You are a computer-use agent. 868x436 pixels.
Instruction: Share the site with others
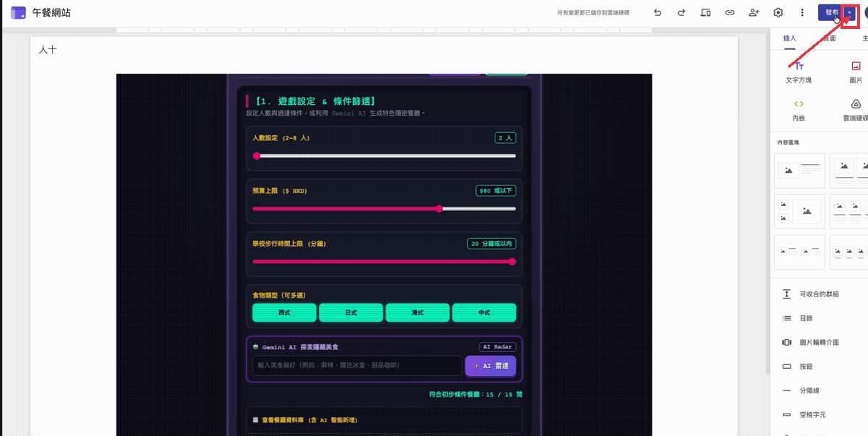[x=754, y=12]
